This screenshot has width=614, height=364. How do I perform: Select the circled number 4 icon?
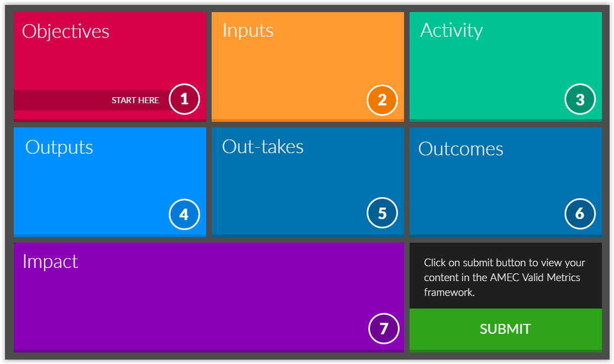click(x=185, y=214)
